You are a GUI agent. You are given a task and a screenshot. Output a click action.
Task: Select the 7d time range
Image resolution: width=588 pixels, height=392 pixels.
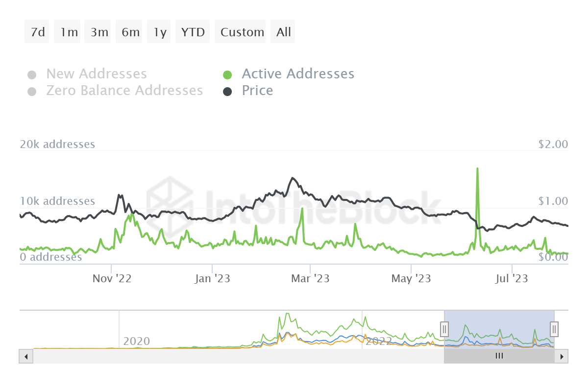point(37,32)
